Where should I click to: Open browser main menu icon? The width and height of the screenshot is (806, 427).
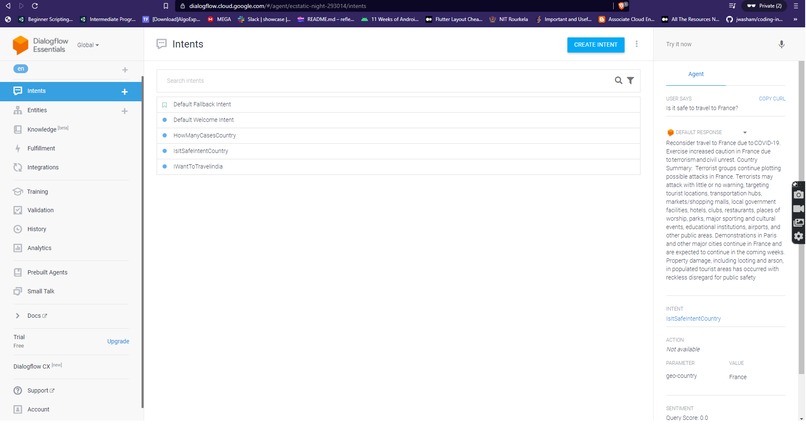[796, 6]
